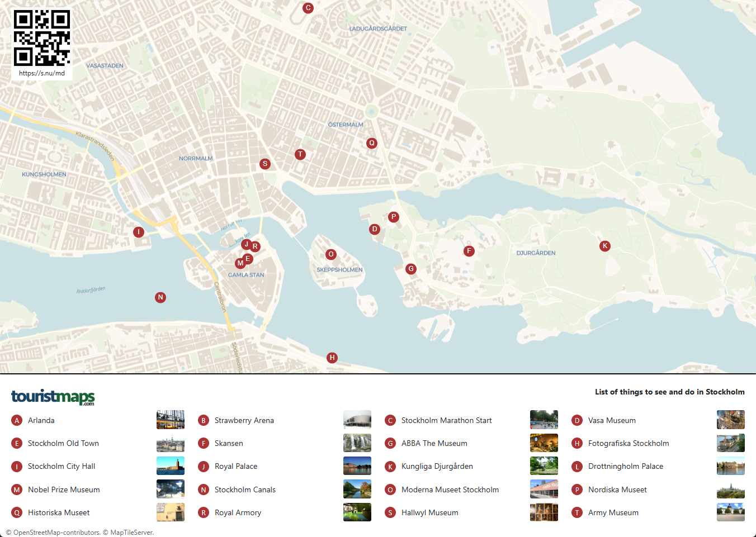Select marker G for ABBA The Museum
The height and width of the screenshot is (537, 756).
(x=411, y=269)
